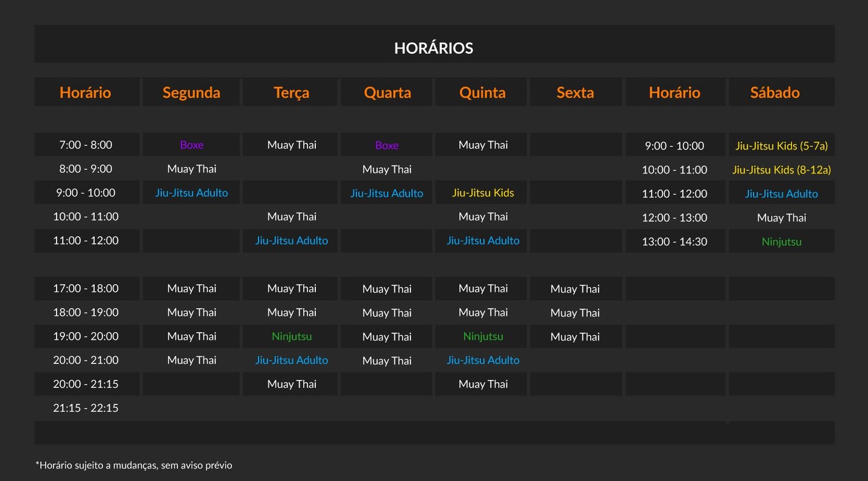Click the Sábado column header
Viewport: 868px width, 481px height.
coord(775,92)
